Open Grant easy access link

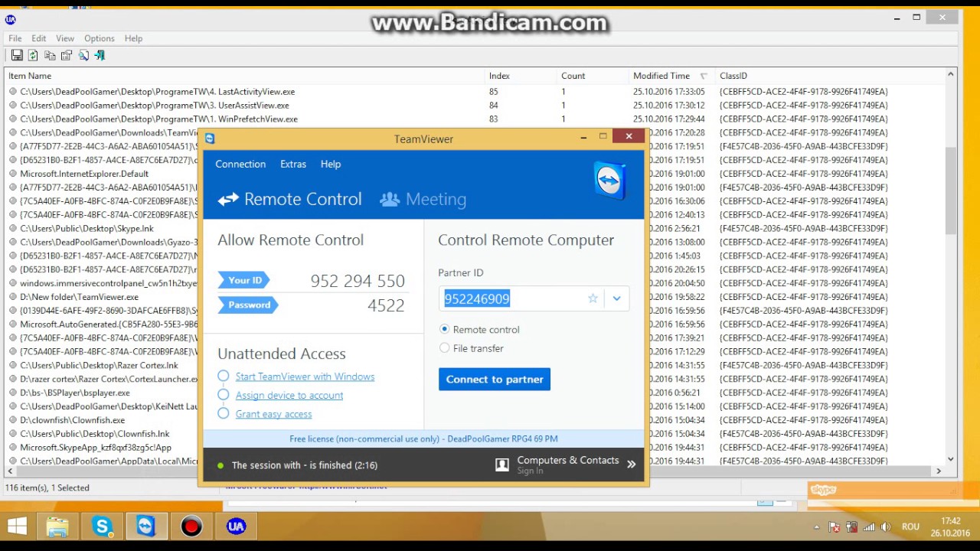273,414
